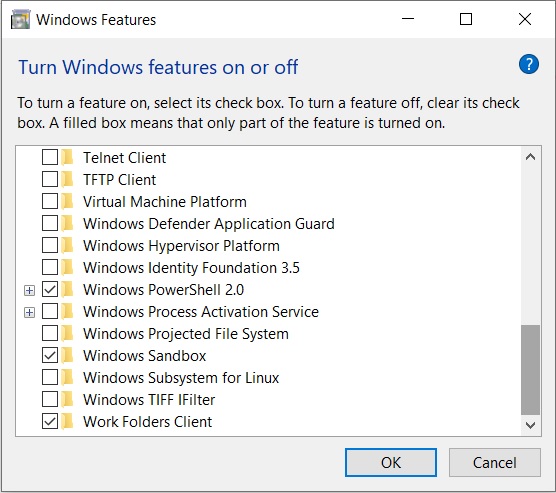Tick the TFTP Client checkbox
556x493 pixels.
(50, 179)
